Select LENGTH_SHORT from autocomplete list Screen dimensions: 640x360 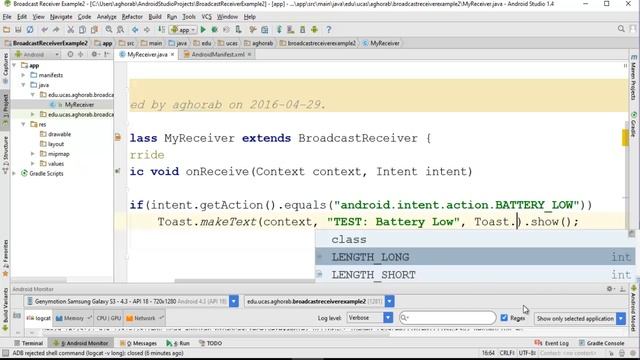pyautogui.click(x=475, y=275)
